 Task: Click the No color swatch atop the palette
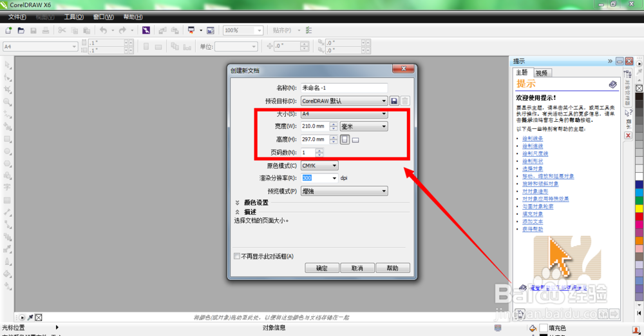coord(639,88)
